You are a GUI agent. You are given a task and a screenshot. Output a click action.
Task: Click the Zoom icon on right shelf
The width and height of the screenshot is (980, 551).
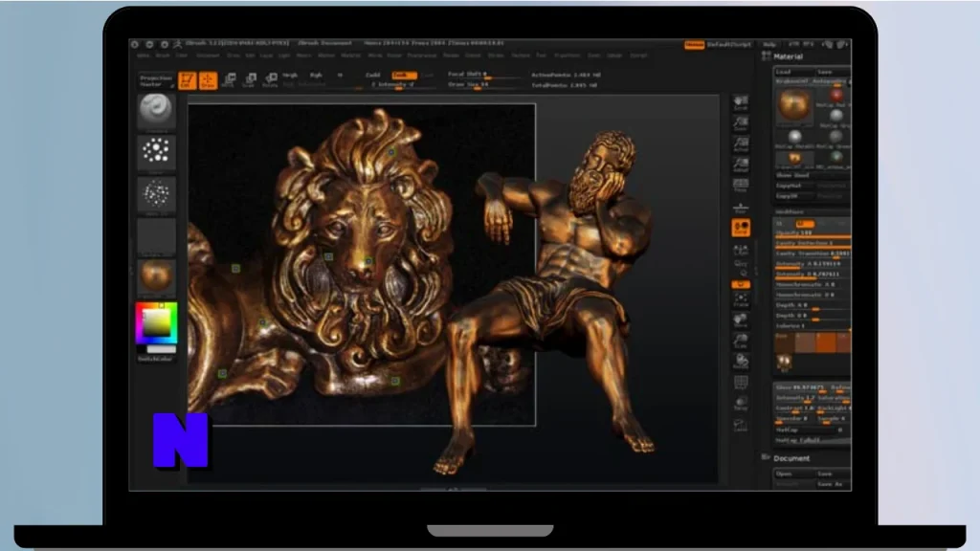(741, 123)
